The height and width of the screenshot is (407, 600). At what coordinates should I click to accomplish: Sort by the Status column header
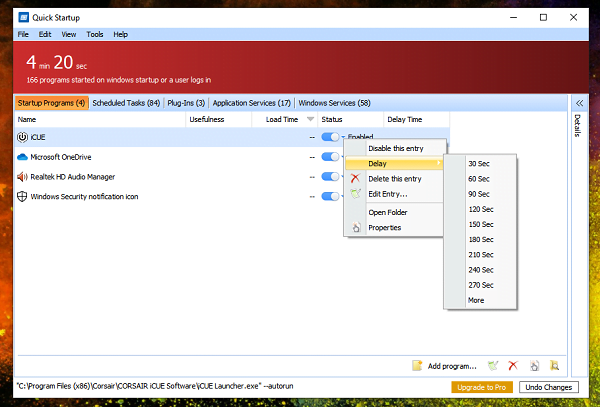click(351, 119)
